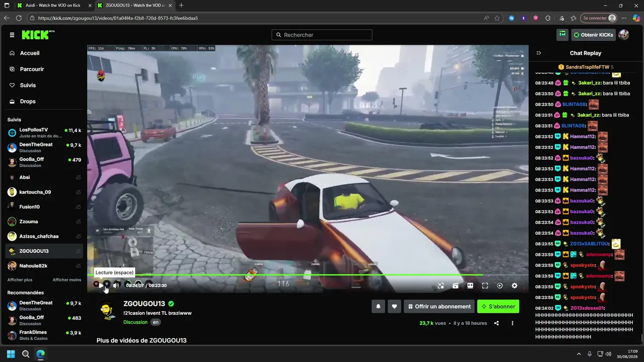Click the 'en' language tag

tap(156, 322)
